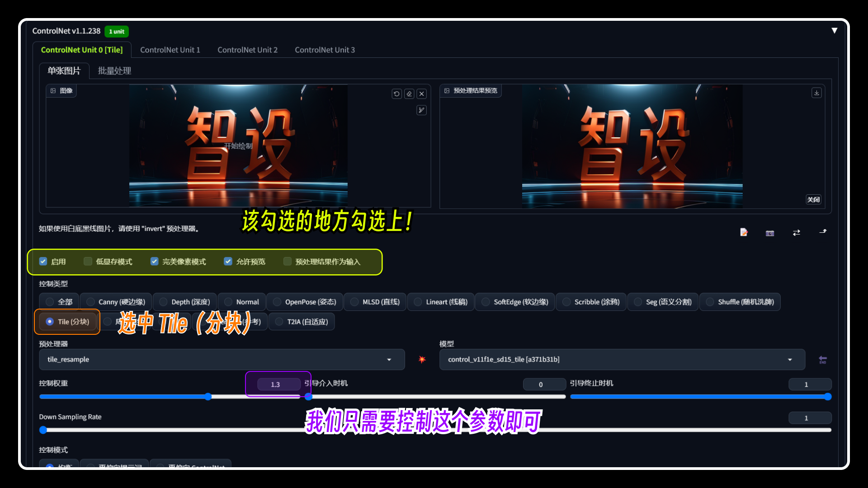Enable the 启用 (Enable) checkbox
This screenshot has height=488, width=868.
point(43,261)
